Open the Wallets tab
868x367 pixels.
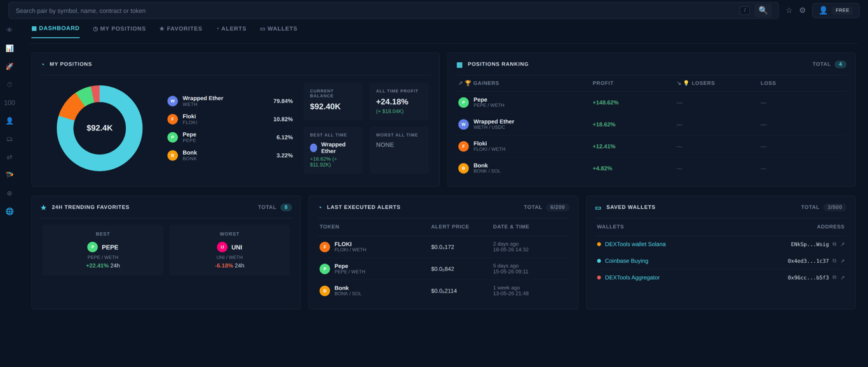coord(279,29)
